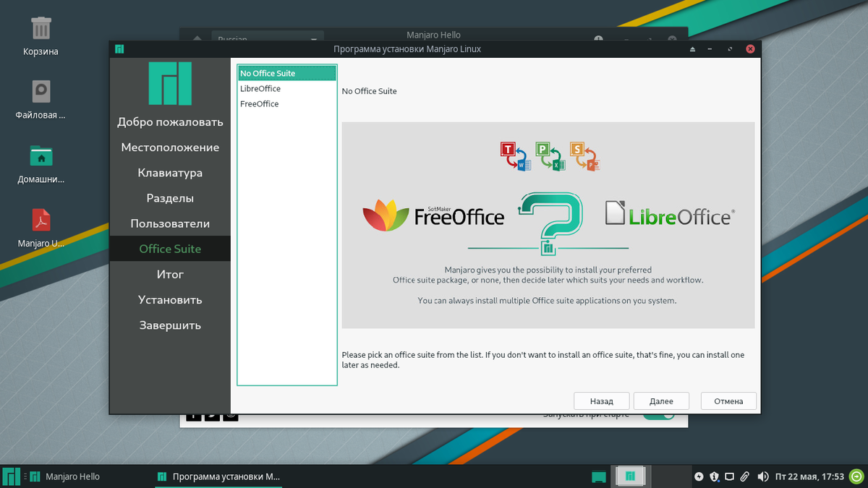Click the shield update notifier tray icon

pyautogui.click(x=714, y=476)
